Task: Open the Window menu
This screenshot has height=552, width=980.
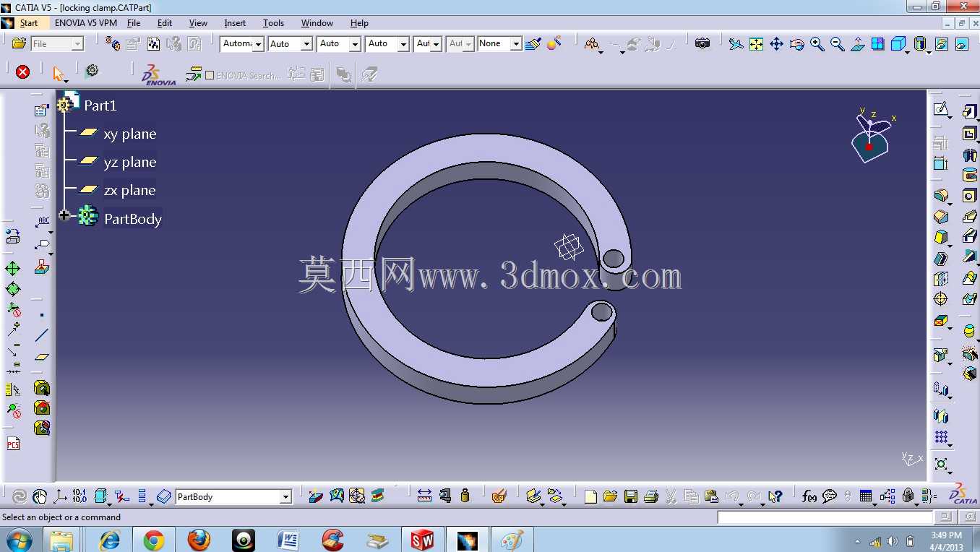Action: [317, 23]
